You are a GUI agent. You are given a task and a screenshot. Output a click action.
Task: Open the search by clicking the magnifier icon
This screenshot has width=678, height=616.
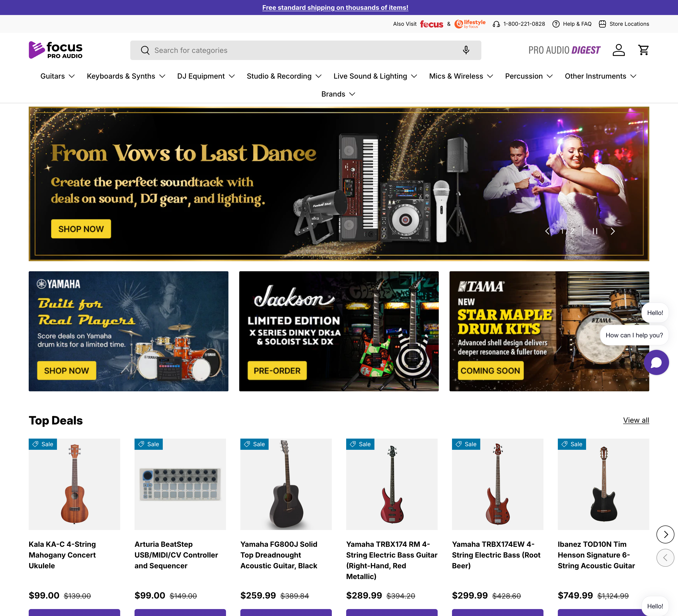[145, 50]
